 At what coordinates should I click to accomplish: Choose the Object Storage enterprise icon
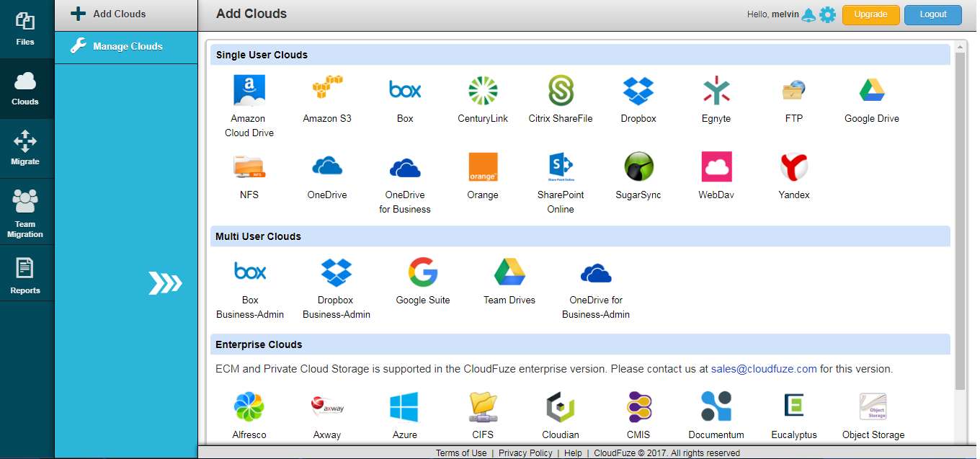[873, 407]
